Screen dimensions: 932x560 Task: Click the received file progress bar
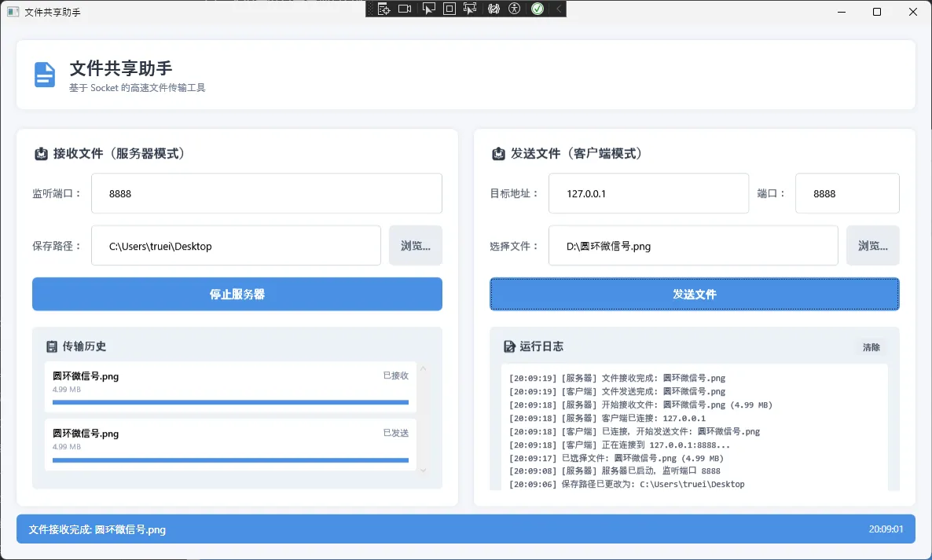(x=230, y=402)
